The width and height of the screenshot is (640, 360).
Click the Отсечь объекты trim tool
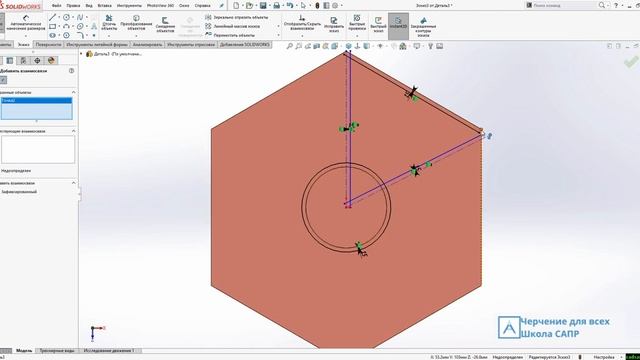click(109, 23)
